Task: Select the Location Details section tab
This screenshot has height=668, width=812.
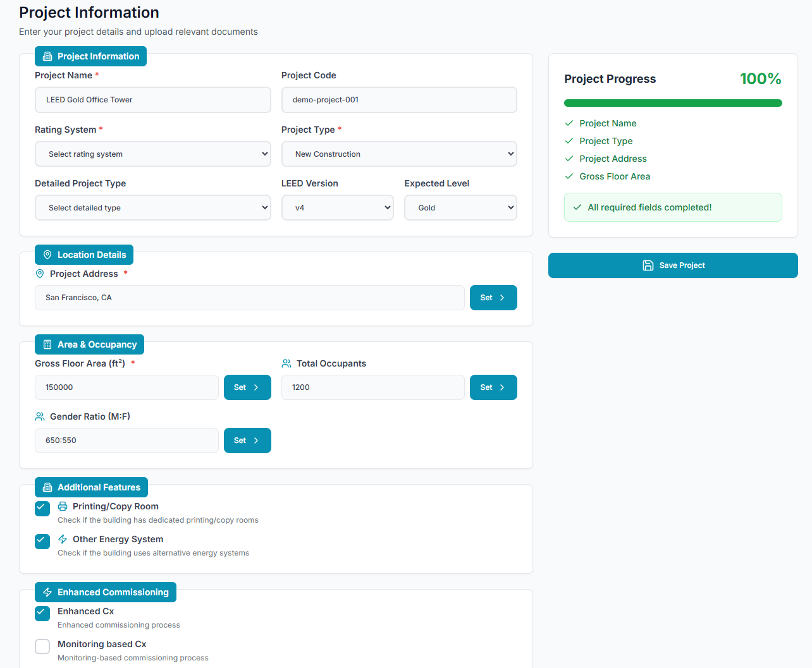Action: click(x=84, y=255)
